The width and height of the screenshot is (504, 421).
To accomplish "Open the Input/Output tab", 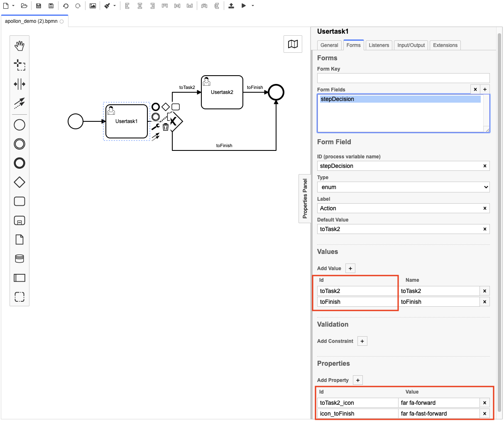I will [411, 45].
